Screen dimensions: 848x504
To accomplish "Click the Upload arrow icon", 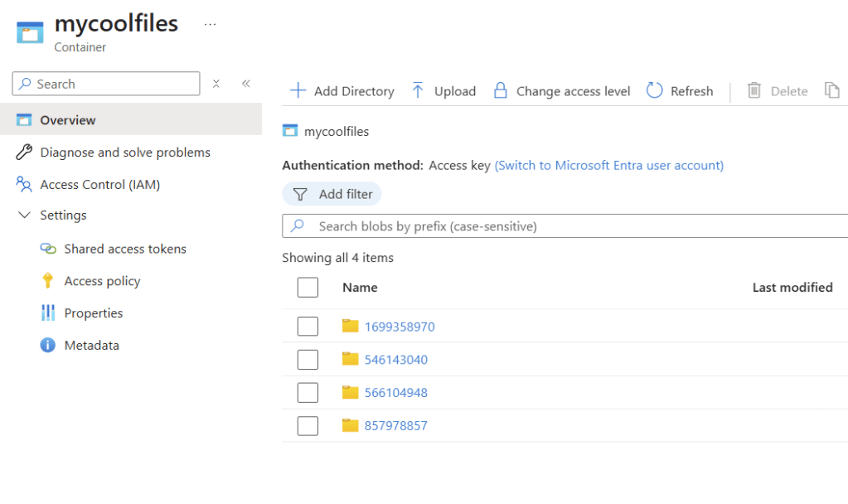I will (418, 91).
